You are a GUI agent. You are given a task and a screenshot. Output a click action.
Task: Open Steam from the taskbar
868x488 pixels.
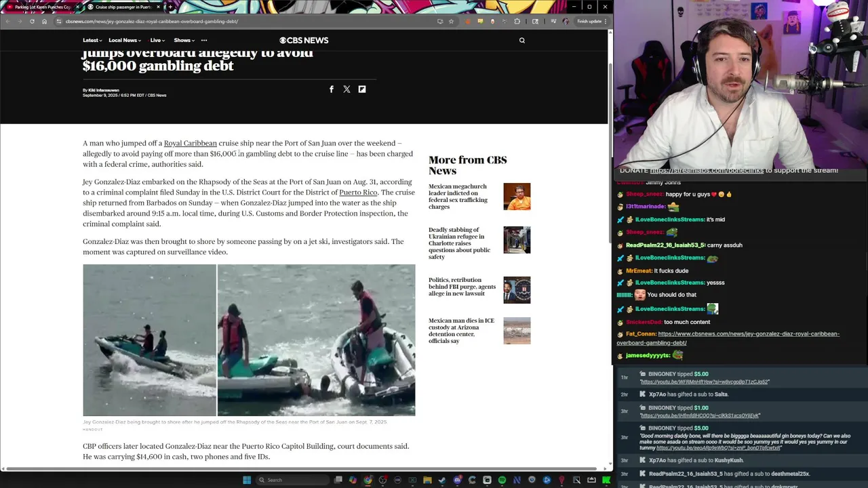[x=442, y=480]
